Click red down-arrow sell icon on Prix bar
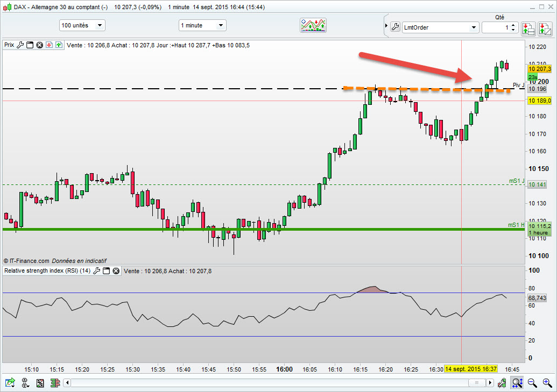The image size is (557, 392). click(x=50, y=45)
